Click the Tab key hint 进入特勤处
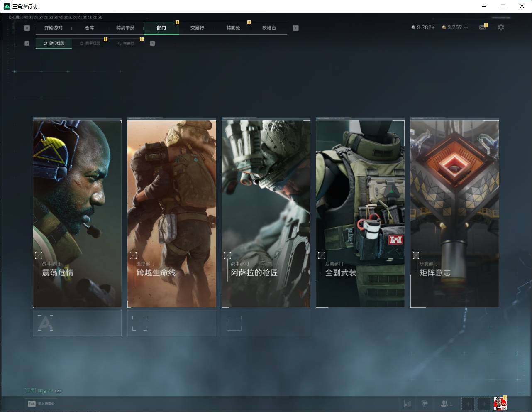This screenshot has height=412, width=532. coord(41,404)
